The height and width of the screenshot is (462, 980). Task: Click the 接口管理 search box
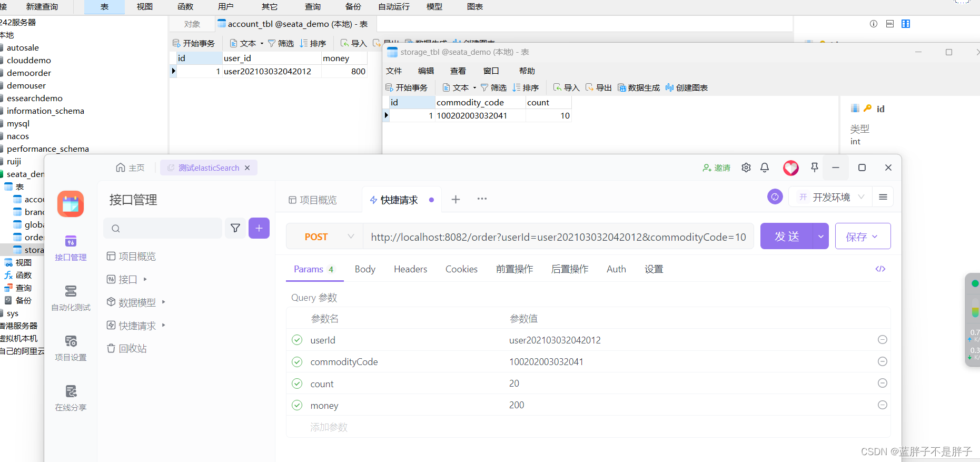click(x=163, y=228)
